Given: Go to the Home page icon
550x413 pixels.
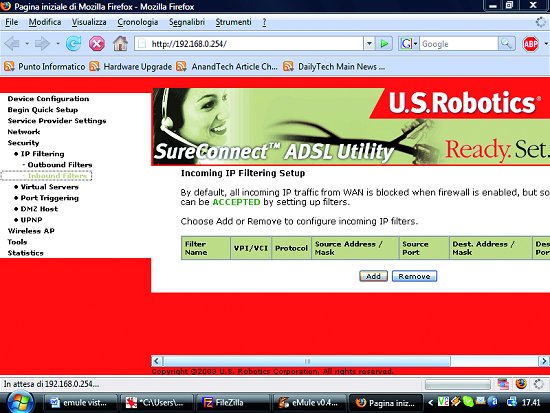Looking at the screenshot, I should pyautogui.click(x=120, y=44).
